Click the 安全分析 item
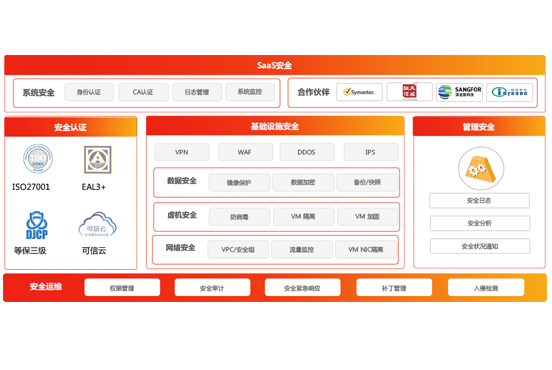Screen dimensions: 552x370 pos(480,223)
